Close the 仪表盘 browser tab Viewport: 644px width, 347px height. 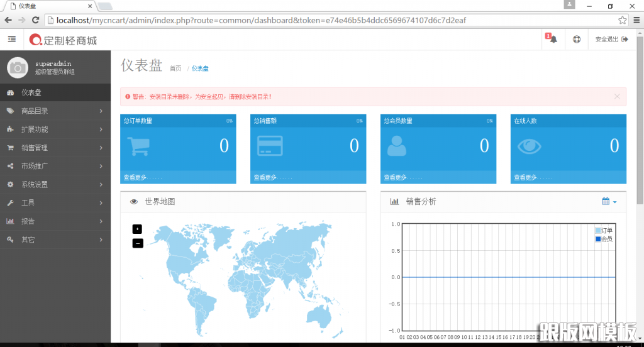click(90, 6)
